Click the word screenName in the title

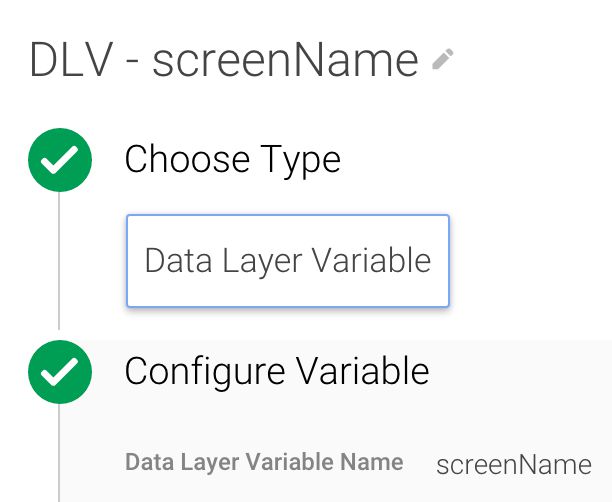point(285,61)
